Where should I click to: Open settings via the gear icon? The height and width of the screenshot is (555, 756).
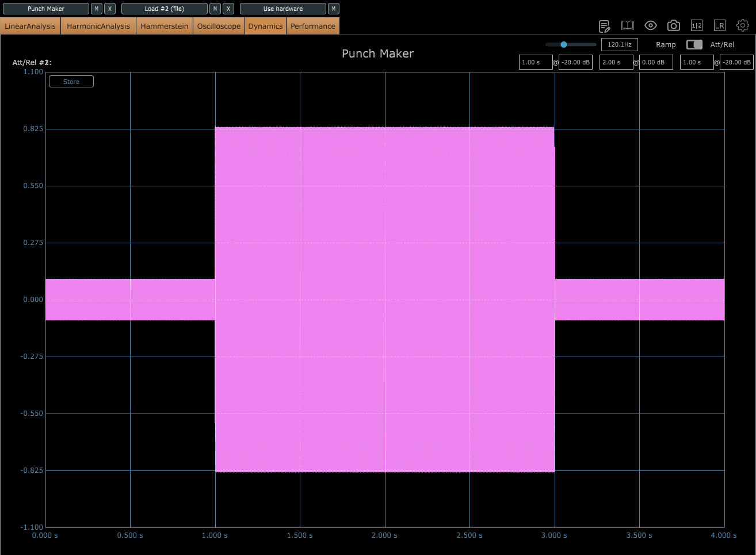(742, 25)
